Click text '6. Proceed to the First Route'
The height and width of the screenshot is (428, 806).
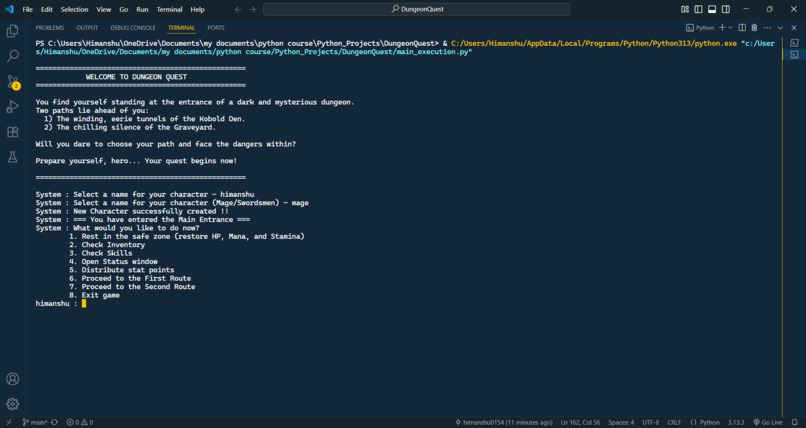[x=130, y=278]
